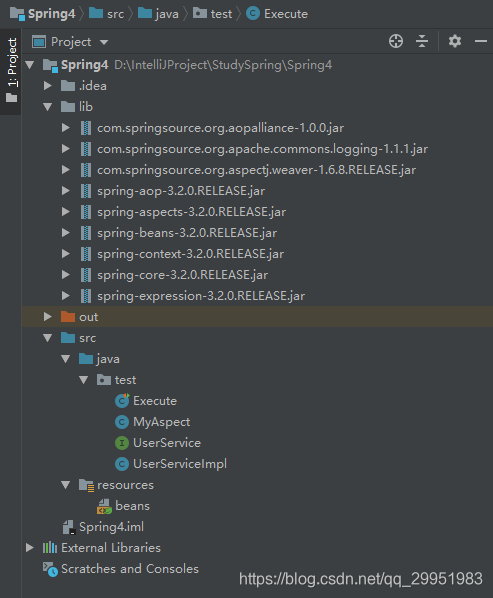Select the Spring4.iml file name

coord(111,527)
